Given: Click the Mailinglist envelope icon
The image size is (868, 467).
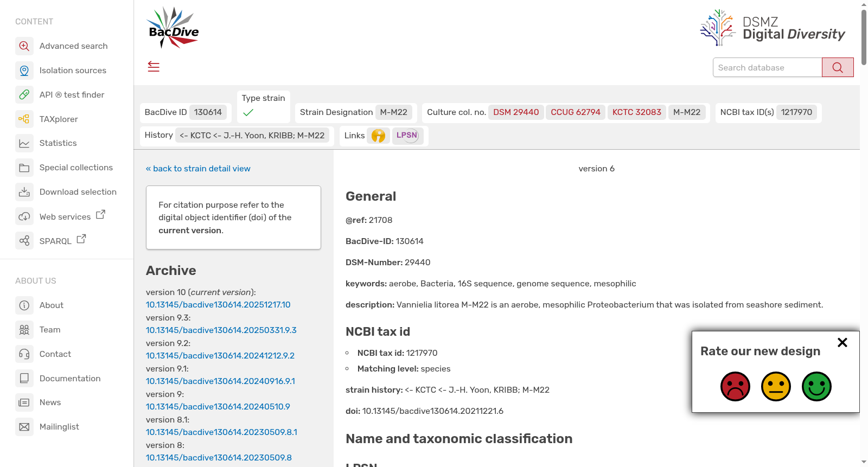Looking at the screenshot, I should tap(24, 427).
